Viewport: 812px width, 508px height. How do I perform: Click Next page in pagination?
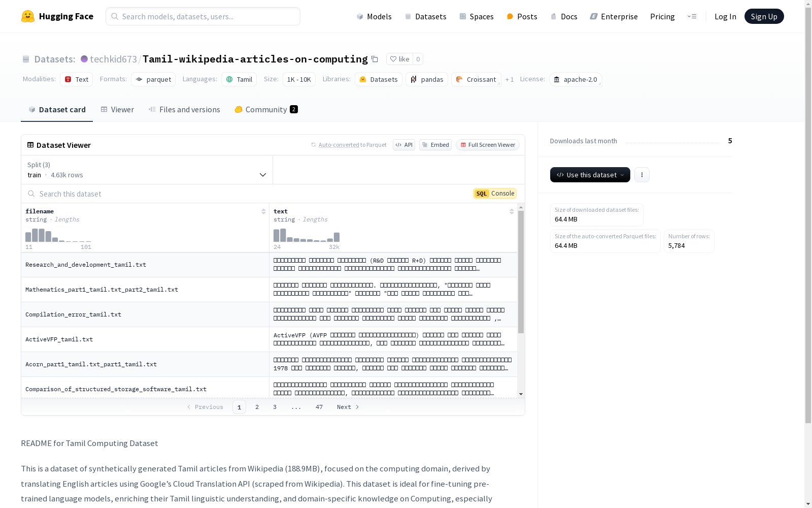pos(348,407)
